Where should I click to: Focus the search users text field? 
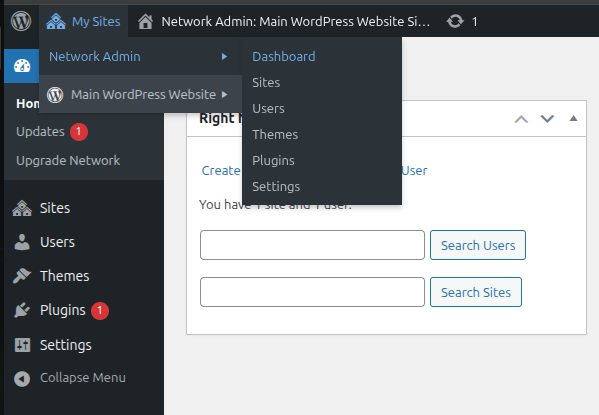pyautogui.click(x=312, y=245)
